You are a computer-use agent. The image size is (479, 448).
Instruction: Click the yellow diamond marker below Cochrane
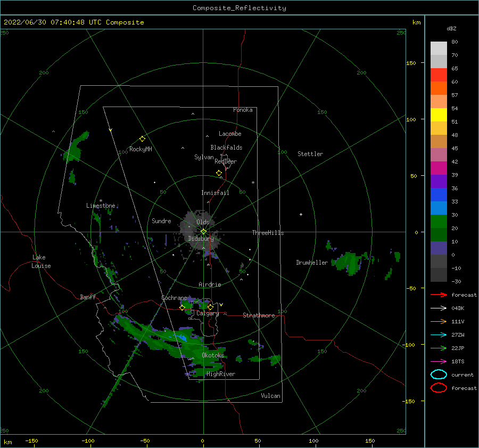tap(183, 308)
